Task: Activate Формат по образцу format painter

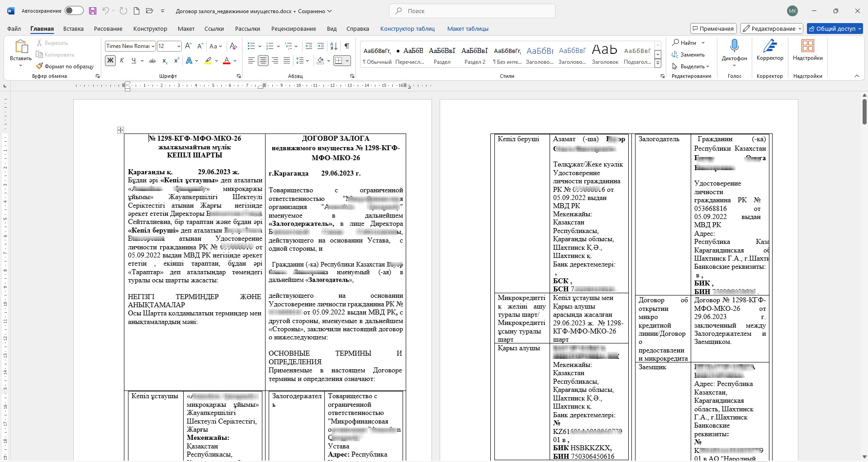Action: coord(65,67)
